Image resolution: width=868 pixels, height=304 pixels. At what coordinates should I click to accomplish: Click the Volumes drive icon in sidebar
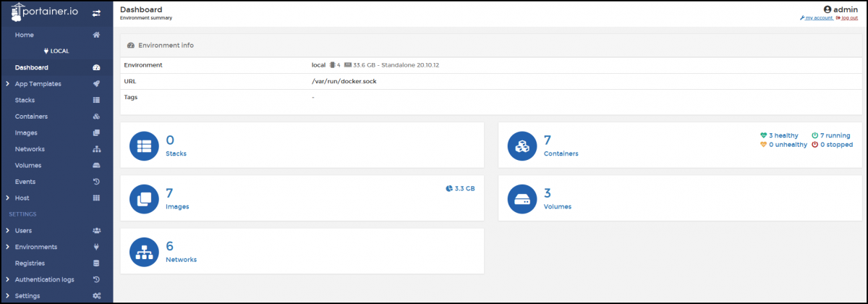(96, 165)
